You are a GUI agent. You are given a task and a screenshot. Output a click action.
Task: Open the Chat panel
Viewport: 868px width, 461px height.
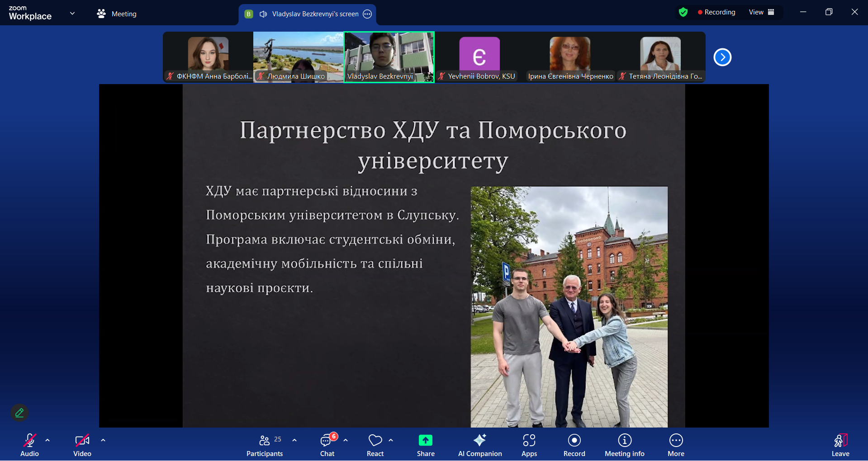coord(327,444)
